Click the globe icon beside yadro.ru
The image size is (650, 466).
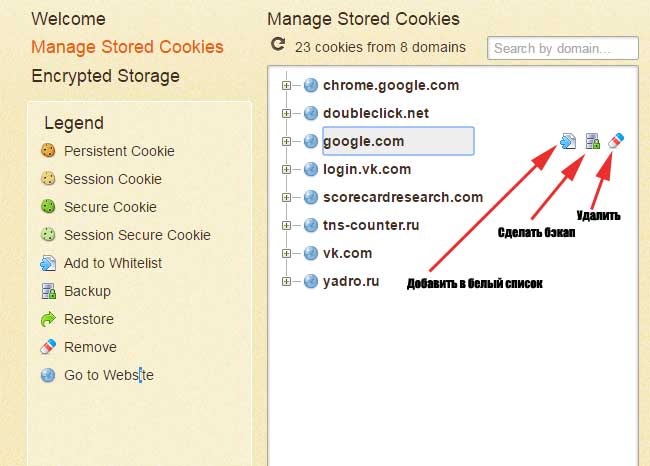(x=310, y=282)
